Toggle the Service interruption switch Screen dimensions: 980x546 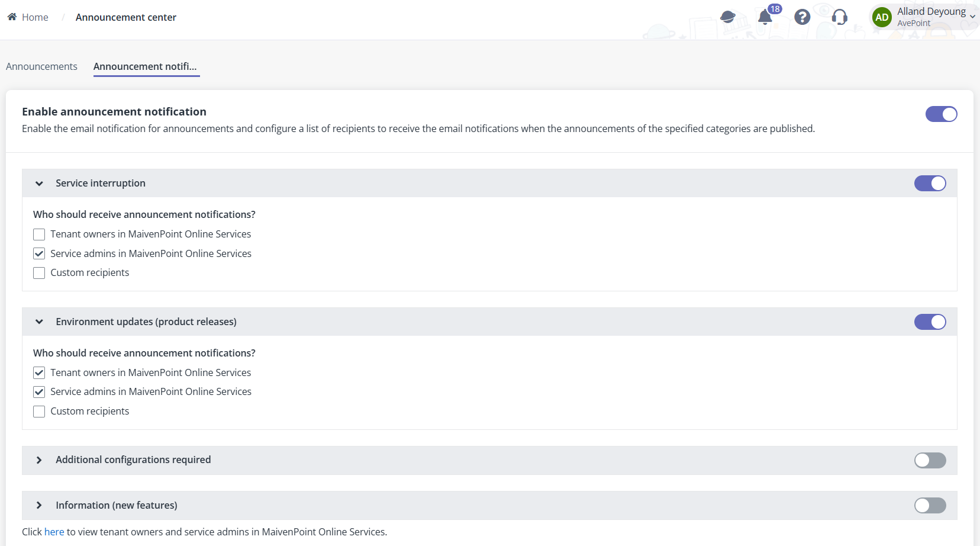pyautogui.click(x=930, y=183)
